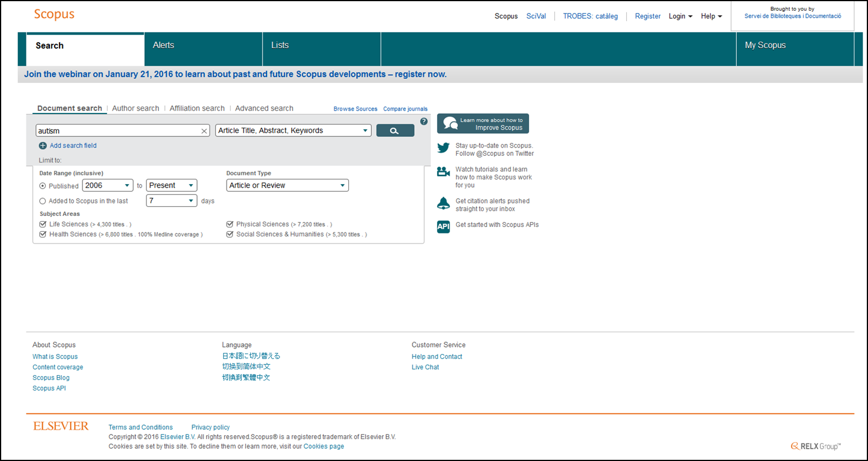Switch language to Traditional Chinese 切換到繁體中文
The height and width of the screenshot is (461, 868).
point(246,378)
